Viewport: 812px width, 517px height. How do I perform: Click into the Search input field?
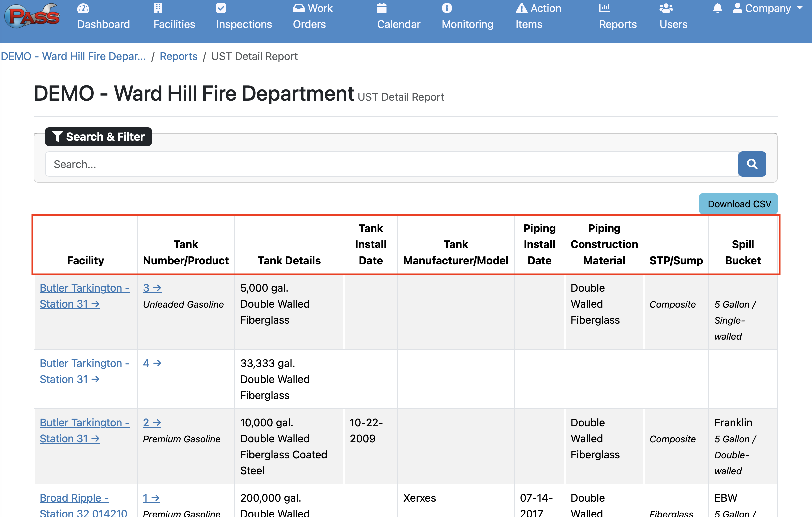click(x=391, y=164)
